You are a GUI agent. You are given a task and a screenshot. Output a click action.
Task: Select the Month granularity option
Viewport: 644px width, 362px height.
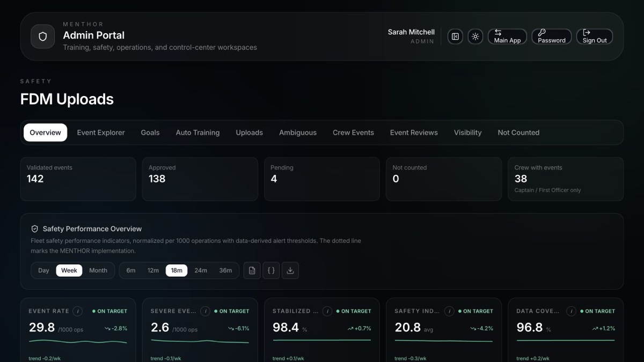tap(98, 270)
